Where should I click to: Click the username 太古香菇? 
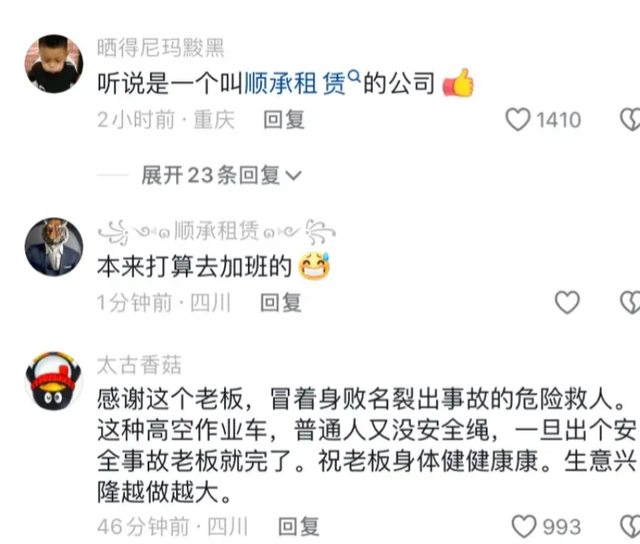[x=139, y=365]
